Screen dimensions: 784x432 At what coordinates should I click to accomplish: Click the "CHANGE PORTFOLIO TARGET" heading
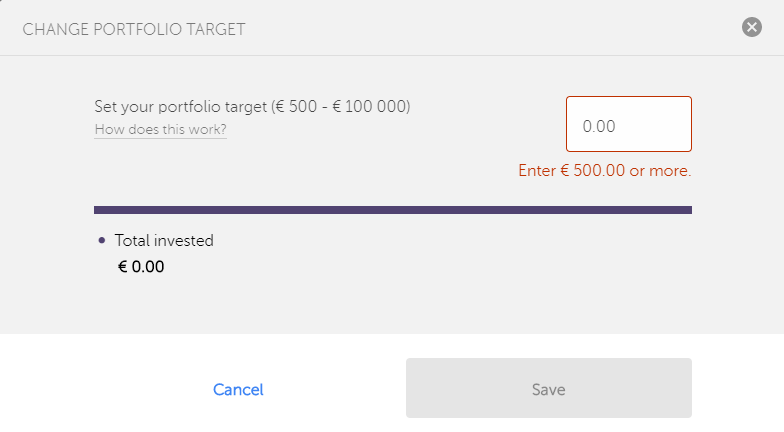(134, 29)
